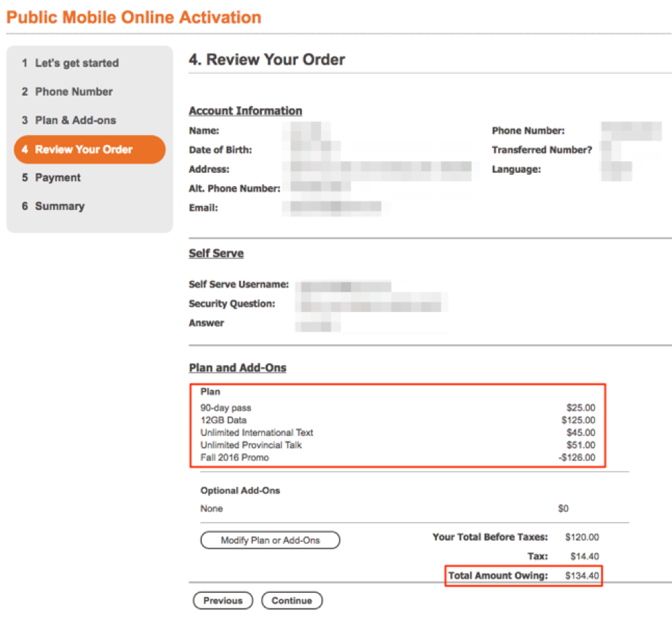The height and width of the screenshot is (624, 672).
Task: Click the Total Amount Owing label
Action: tap(498, 576)
